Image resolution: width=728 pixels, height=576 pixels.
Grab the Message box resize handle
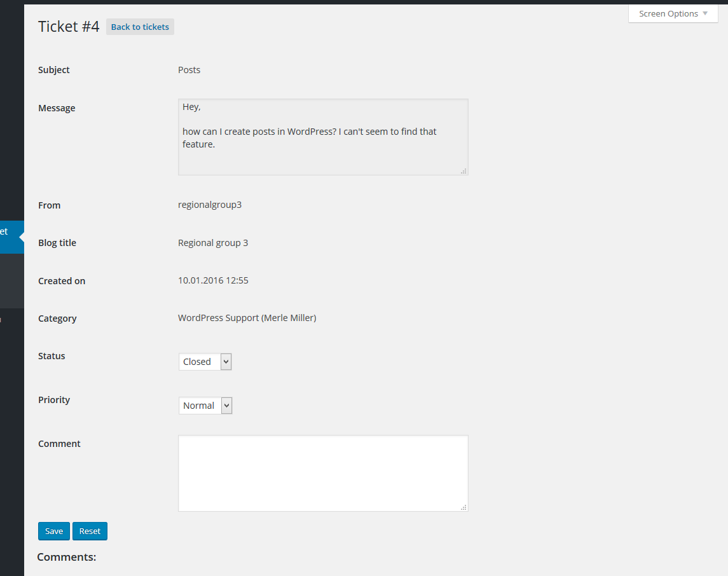(464, 170)
